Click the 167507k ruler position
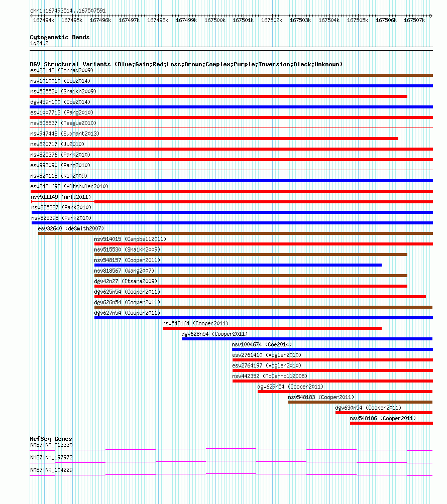The image size is (447, 504). 414,20
